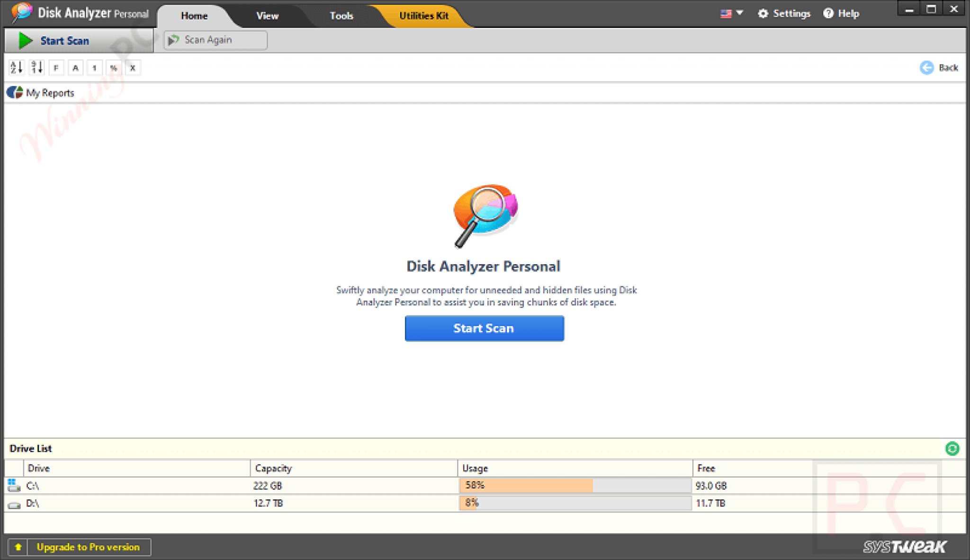Click the Systweak logo
Screen dimensions: 970x560
pos(905,547)
